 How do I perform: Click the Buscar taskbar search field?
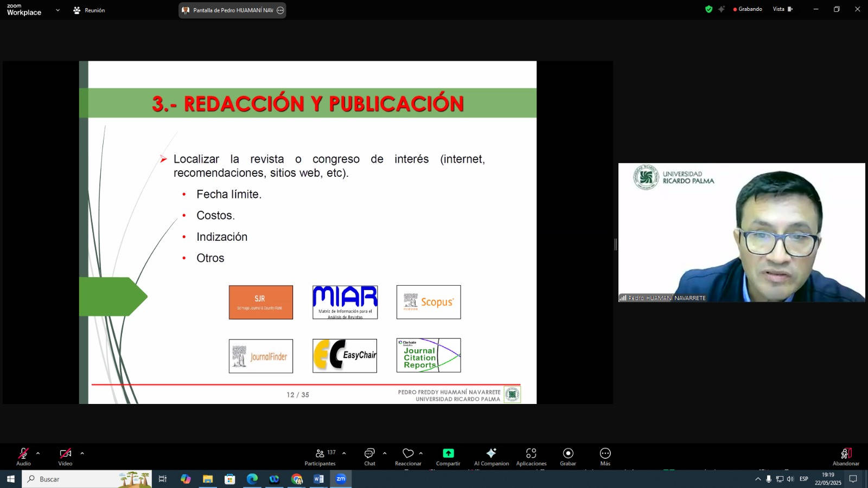[x=87, y=479]
